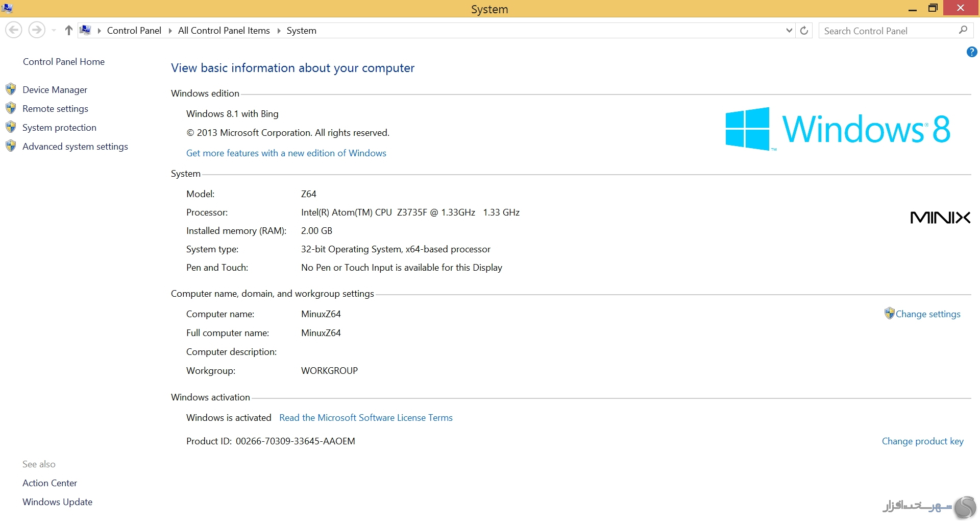Click the MINIX manufacturer logo
980x523 pixels.
click(940, 218)
